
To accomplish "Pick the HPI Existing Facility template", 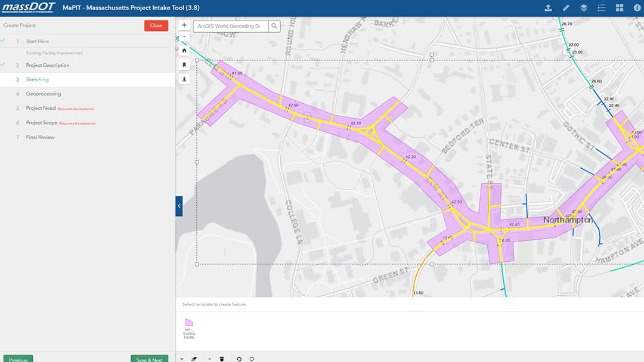I will [x=189, y=328].
